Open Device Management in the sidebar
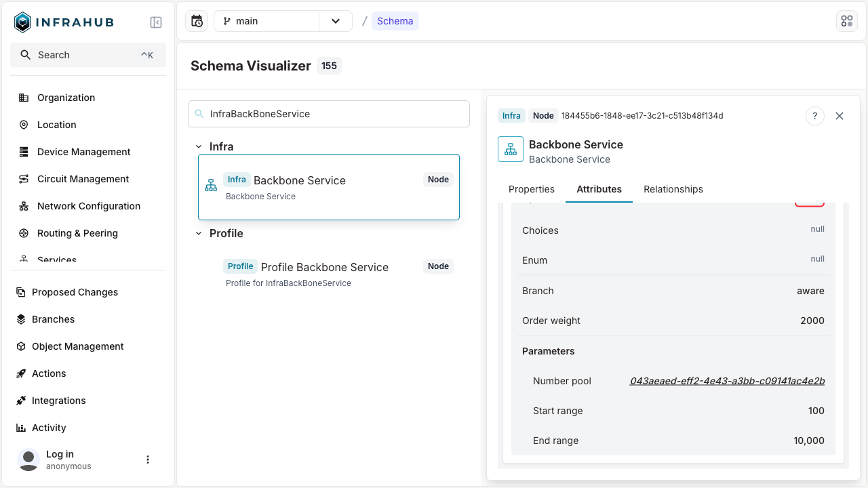The height and width of the screenshot is (488, 868). point(83,152)
